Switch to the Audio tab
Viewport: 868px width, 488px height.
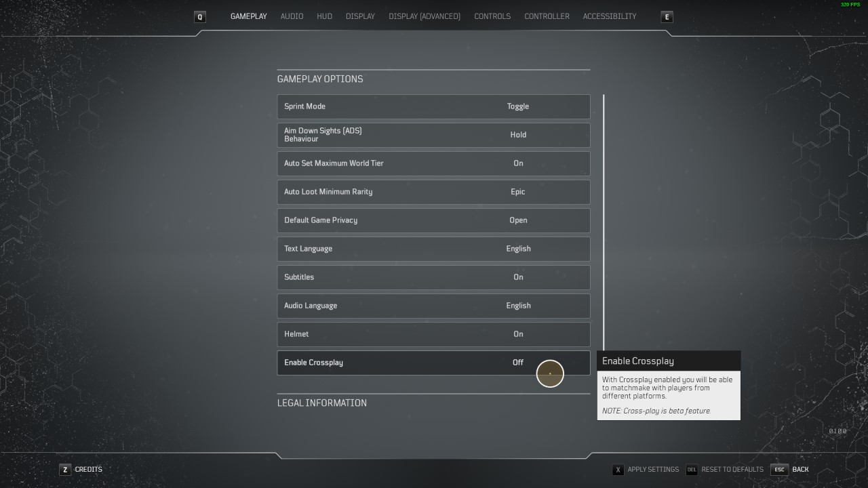[x=292, y=16]
